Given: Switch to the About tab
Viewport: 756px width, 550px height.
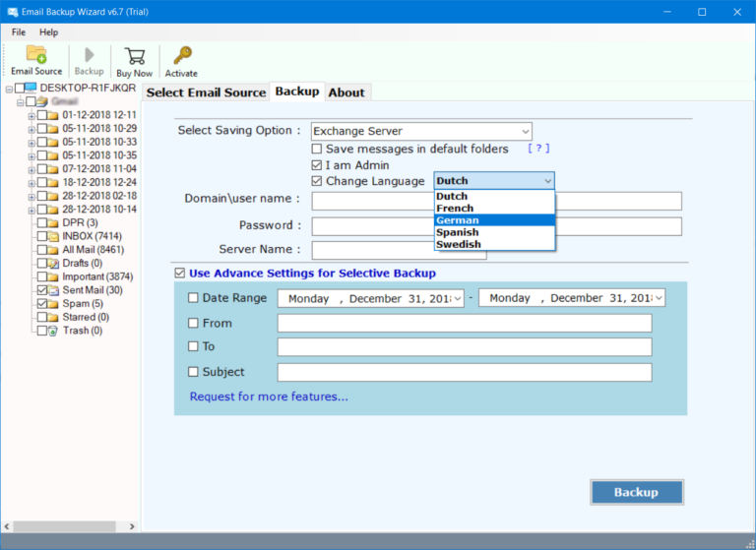Looking at the screenshot, I should click(346, 92).
